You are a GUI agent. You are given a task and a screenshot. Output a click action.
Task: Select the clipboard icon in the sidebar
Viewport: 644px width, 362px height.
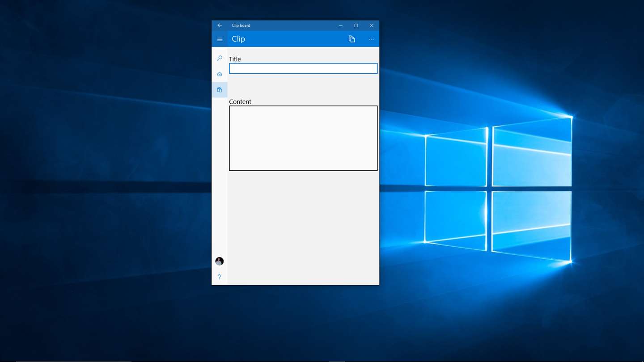[x=220, y=90]
